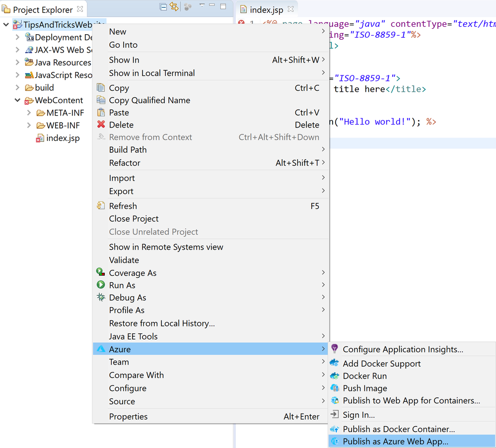Open the Profile As submenu

click(x=211, y=310)
